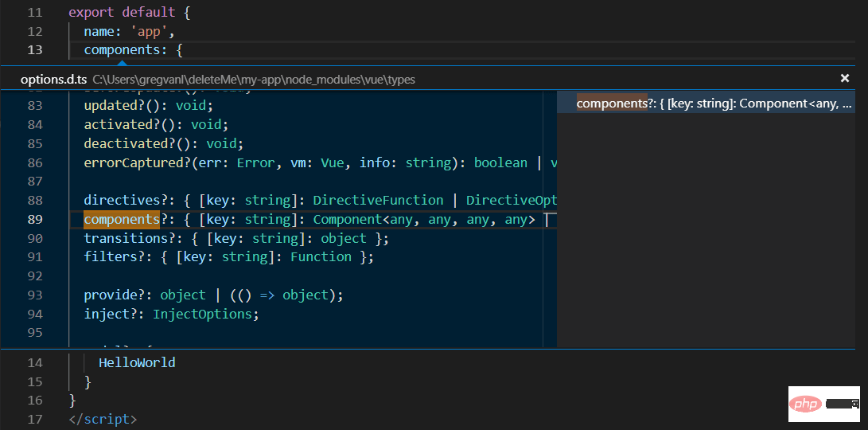The height and width of the screenshot is (430, 868).
Task: Click line number 89 in peek gutter
Action: click(34, 220)
